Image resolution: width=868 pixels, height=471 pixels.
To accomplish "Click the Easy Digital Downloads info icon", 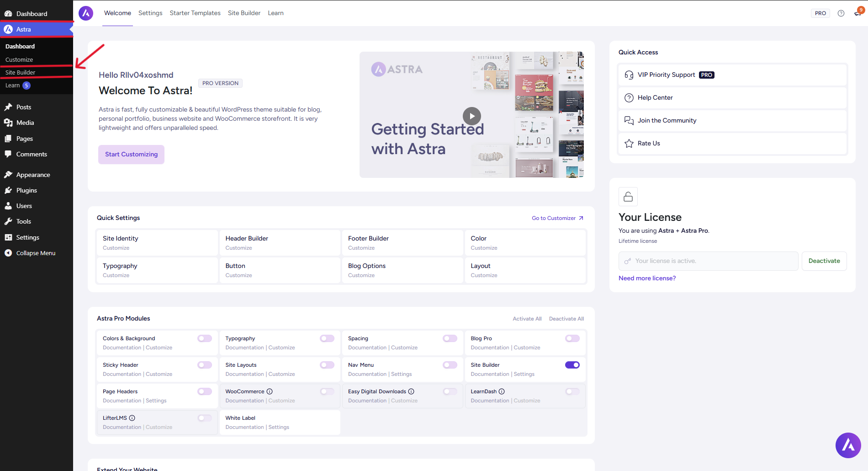I will pos(411,391).
